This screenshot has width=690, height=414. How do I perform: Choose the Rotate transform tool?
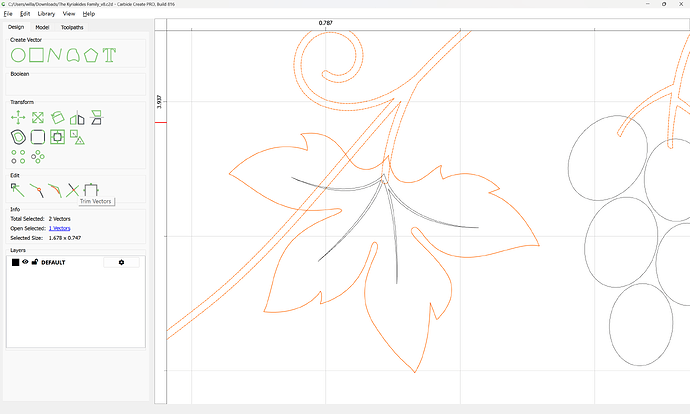[57, 117]
